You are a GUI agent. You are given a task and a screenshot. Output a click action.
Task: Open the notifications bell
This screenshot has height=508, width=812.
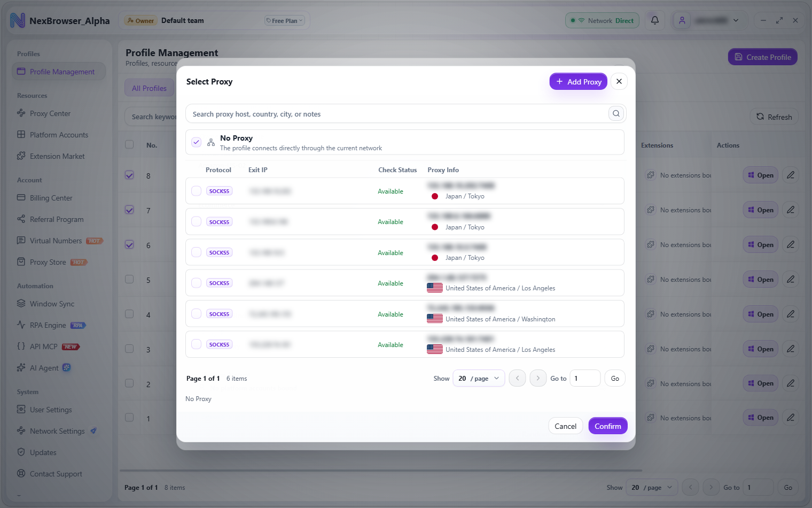(655, 20)
